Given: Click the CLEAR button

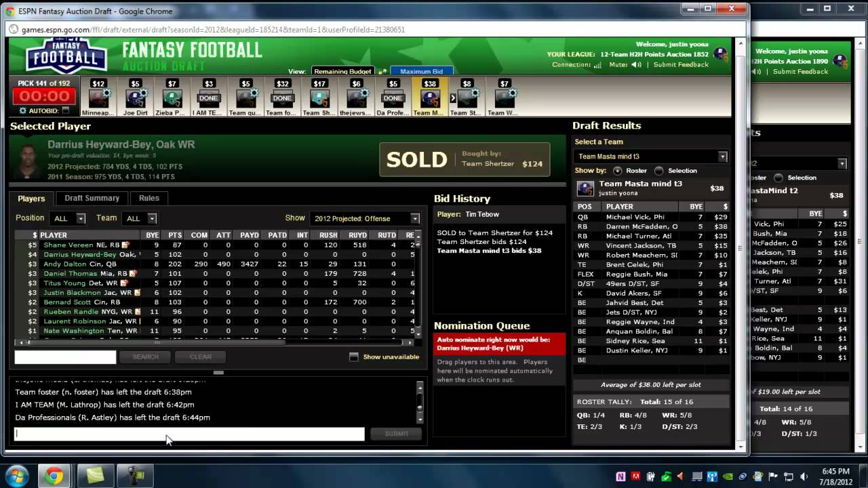Looking at the screenshot, I should [201, 357].
